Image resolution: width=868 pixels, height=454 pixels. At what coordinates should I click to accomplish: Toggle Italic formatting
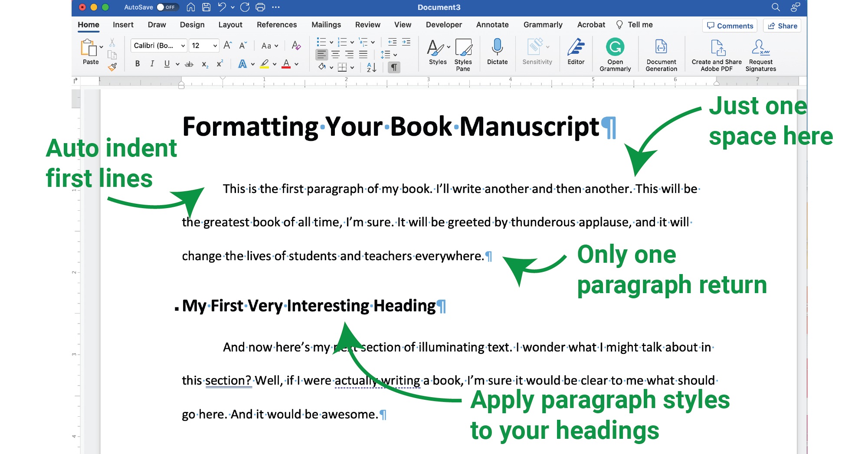[152, 64]
